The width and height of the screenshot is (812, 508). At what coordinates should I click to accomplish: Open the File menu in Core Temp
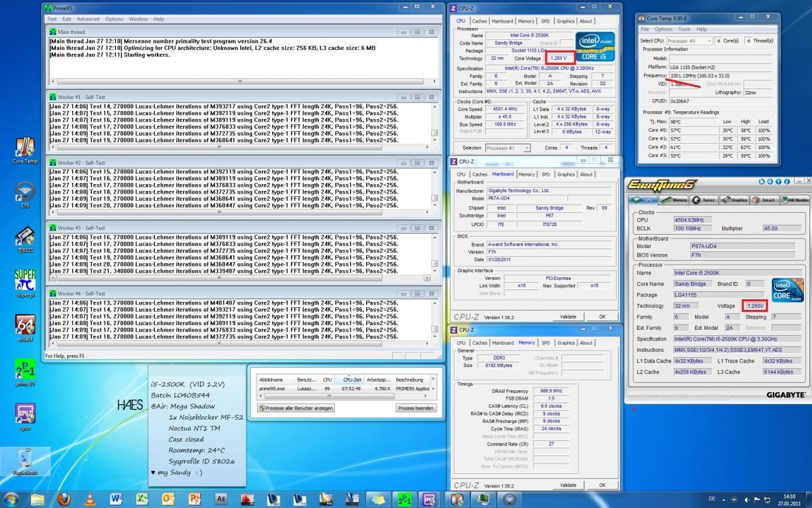point(646,30)
